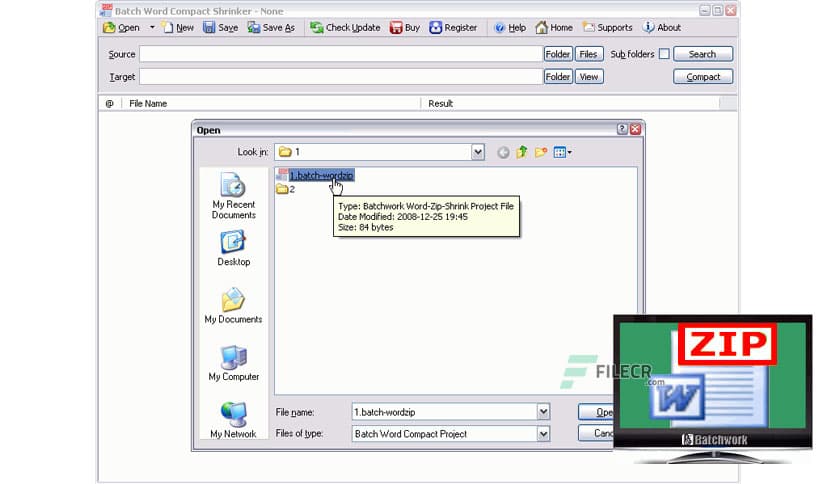The width and height of the screenshot is (836, 484).
Task: Go up one folder level
Action: pyautogui.click(x=521, y=152)
